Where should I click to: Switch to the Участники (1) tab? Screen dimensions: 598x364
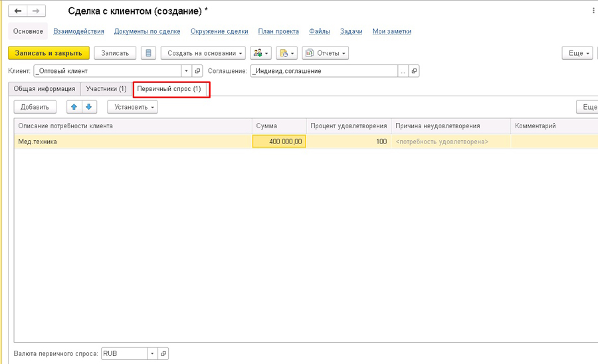click(x=106, y=89)
